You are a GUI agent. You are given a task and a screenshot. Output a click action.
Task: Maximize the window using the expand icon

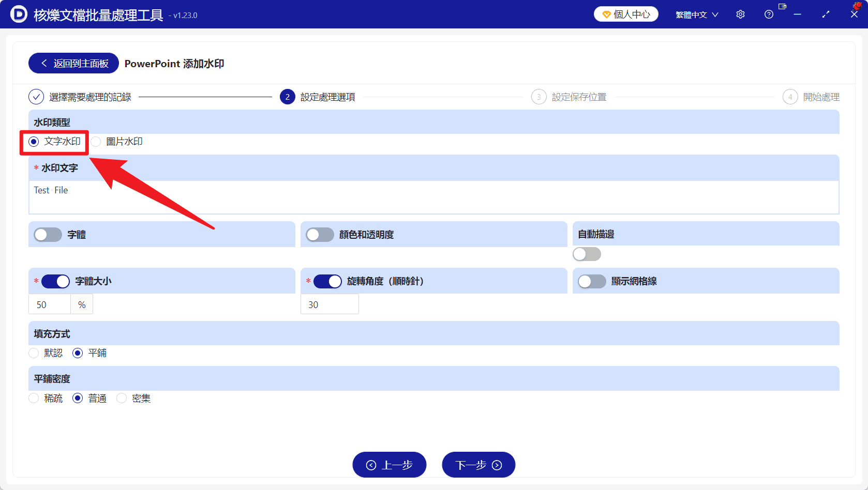[x=826, y=14]
